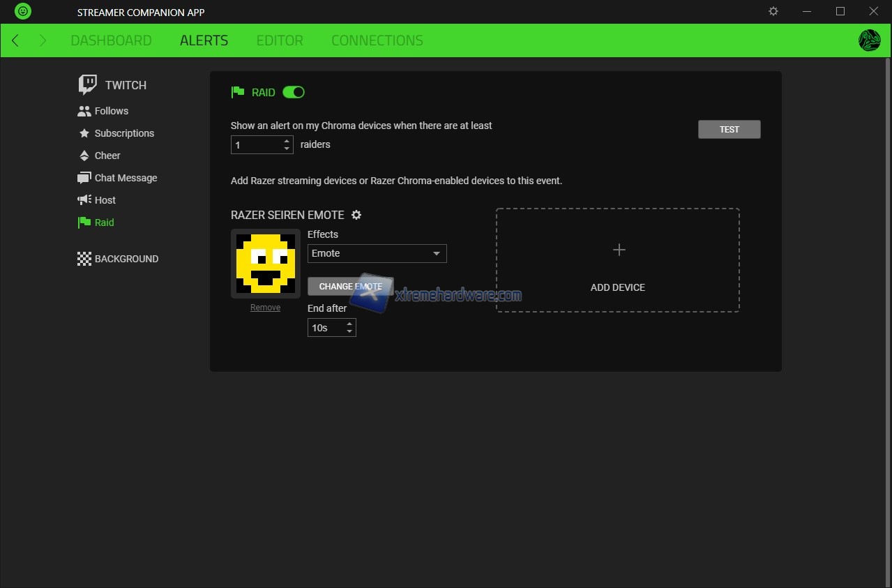Open the Connections tab
This screenshot has width=892, height=588.
[377, 40]
